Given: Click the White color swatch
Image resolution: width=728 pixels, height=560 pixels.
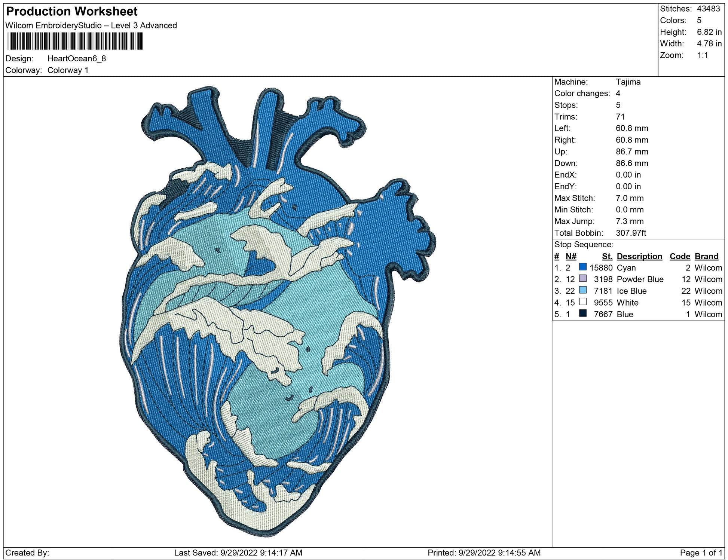Looking at the screenshot, I should pyautogui.click(x=582, y=302).
